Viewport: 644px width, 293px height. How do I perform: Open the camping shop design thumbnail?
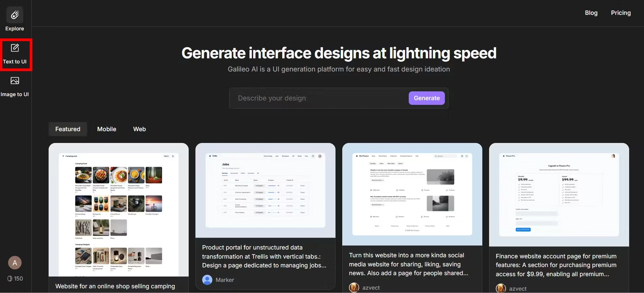tap(118, 209)
